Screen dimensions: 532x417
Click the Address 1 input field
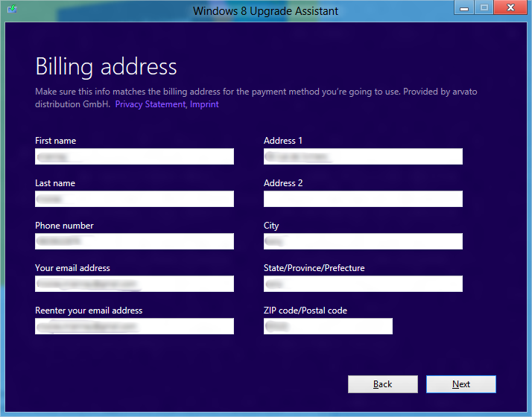363,156
